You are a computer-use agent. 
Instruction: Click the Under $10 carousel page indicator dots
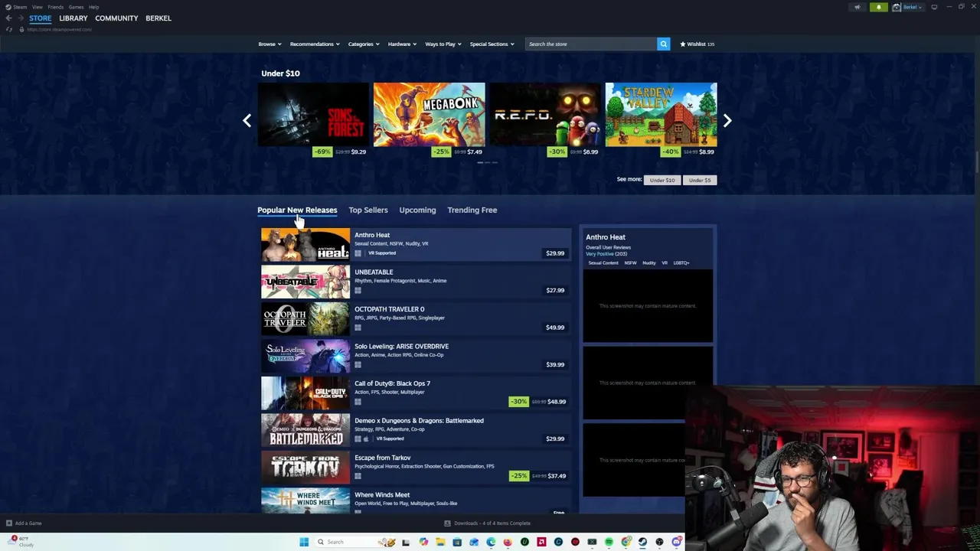click(x=488, y=162)
